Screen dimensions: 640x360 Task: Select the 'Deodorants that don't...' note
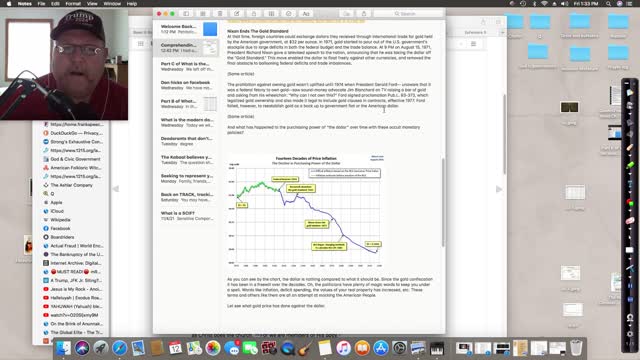pyautogui.click(x=188, y=141)
